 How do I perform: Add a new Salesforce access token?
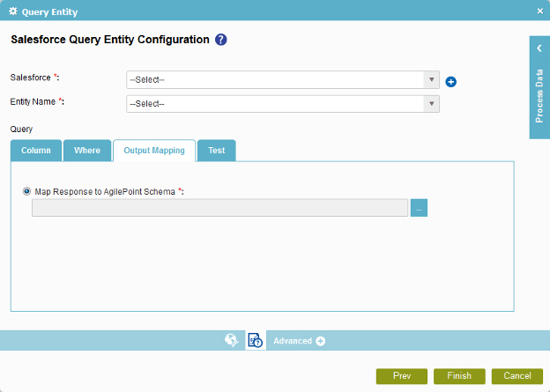click(450, 82)
